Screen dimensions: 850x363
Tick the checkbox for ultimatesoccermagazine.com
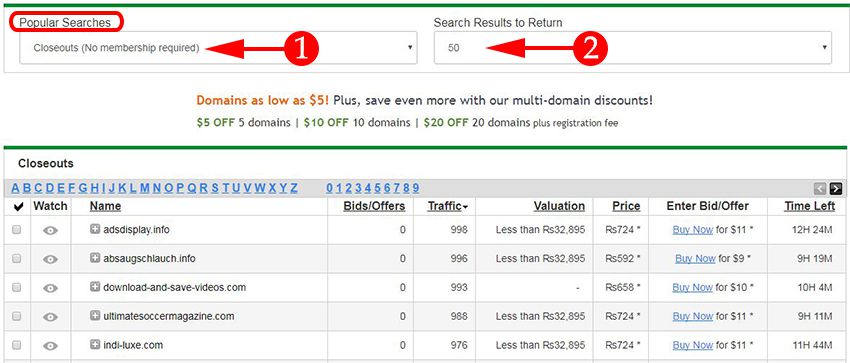point(17,316)
